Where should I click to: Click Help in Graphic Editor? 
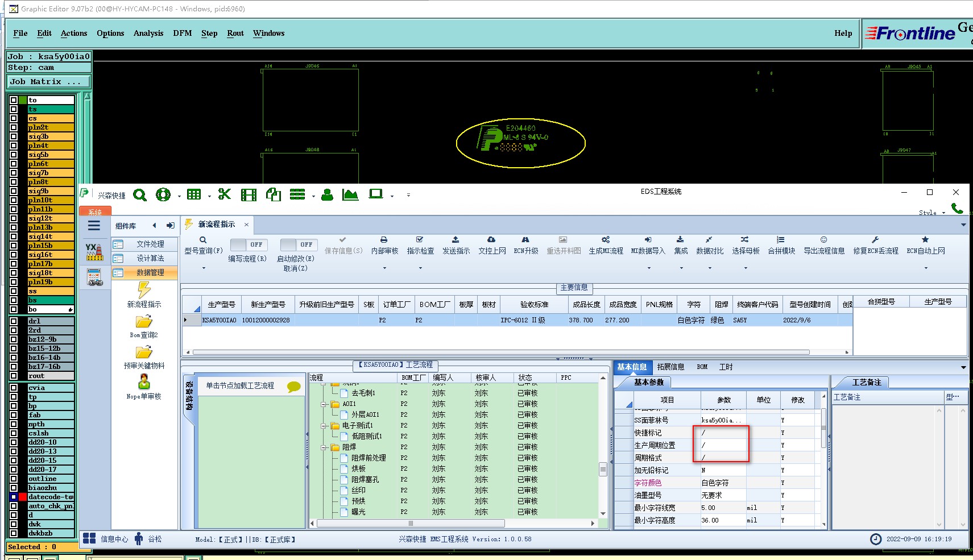tap(843, 33)
